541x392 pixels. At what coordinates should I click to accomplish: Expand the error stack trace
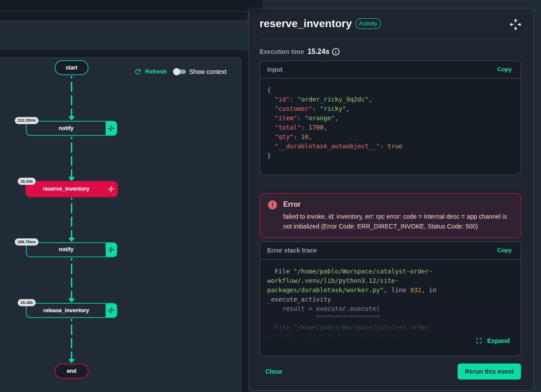click(x=493, y=341)
